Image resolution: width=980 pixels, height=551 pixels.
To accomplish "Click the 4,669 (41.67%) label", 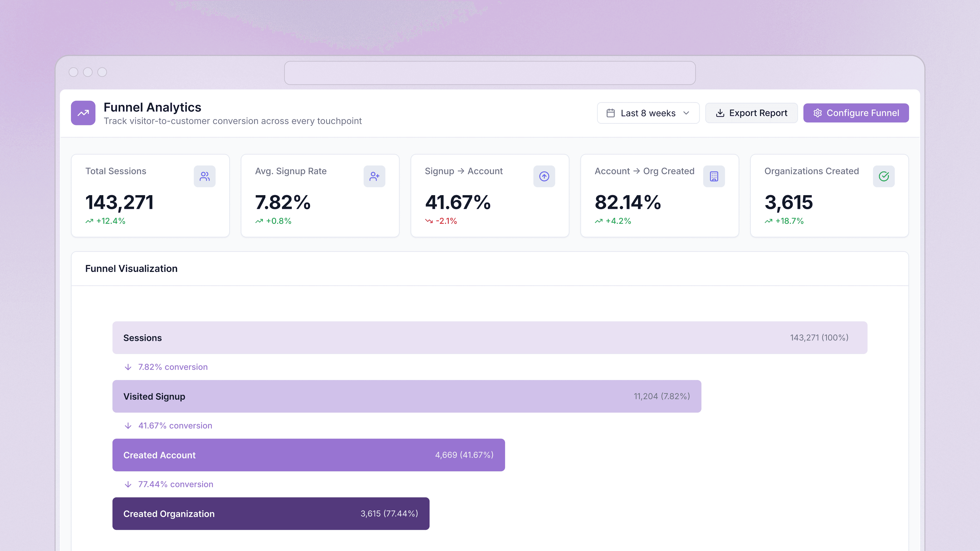I will click(464, 455).
